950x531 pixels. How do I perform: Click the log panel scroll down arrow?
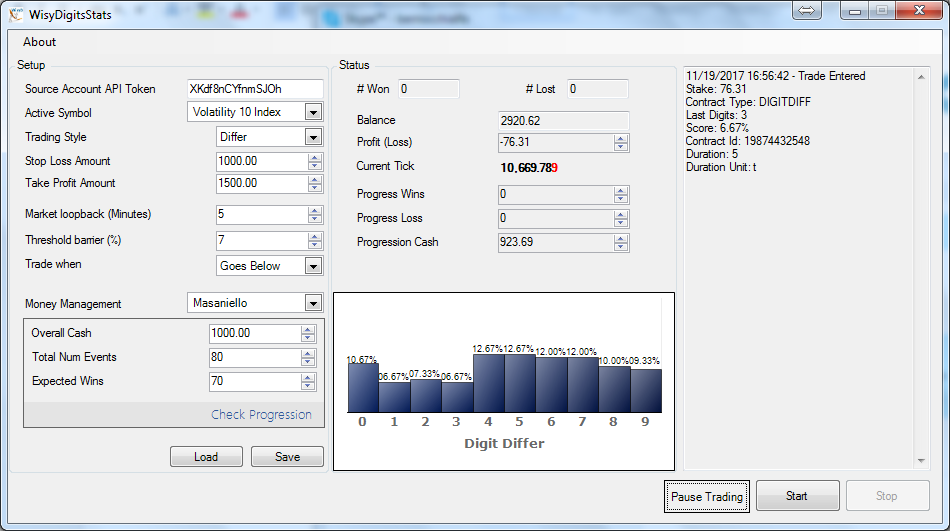pyautogui.click(x=921, y=461)
